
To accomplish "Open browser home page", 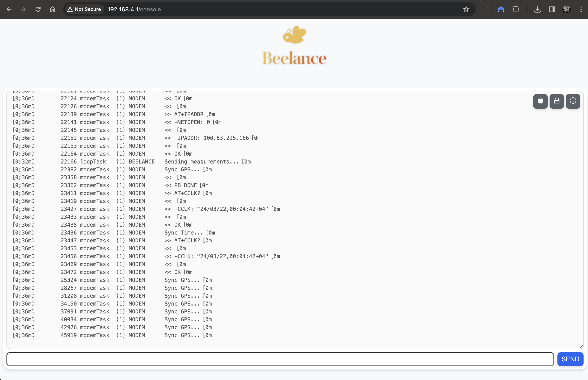I will 53,9.
